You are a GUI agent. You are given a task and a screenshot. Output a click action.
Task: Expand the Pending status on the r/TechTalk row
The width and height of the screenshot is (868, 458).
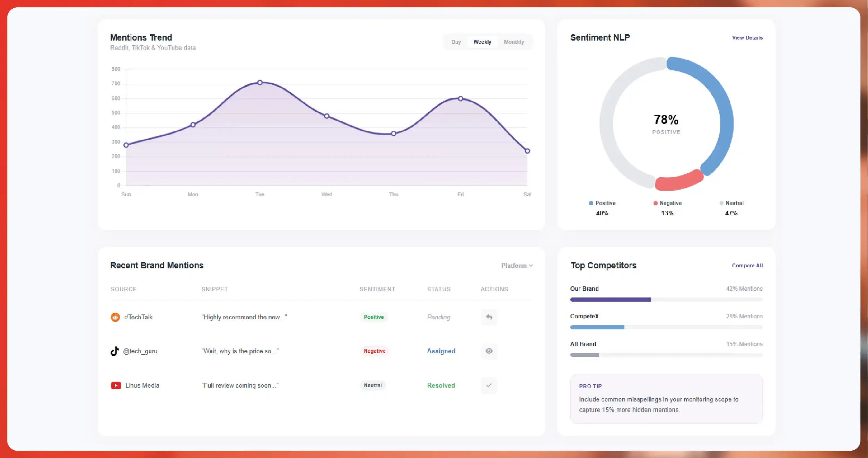coord(439,317)
